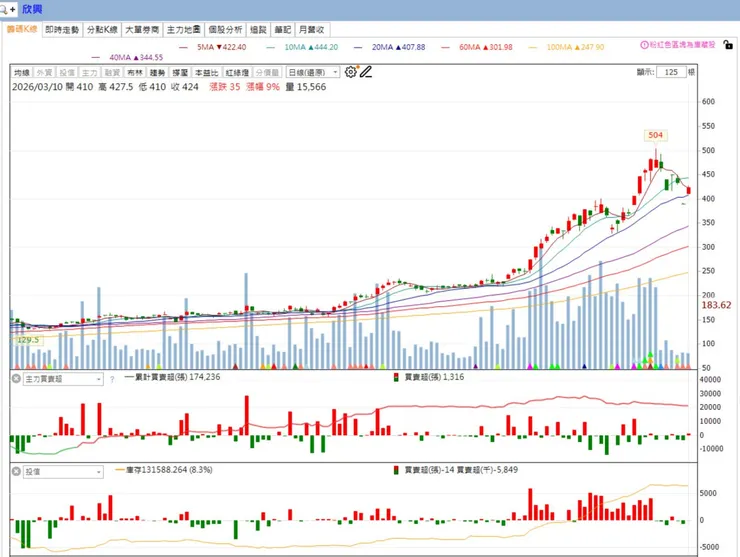Toggle the 布林 Bollinger band overlay

135,72
